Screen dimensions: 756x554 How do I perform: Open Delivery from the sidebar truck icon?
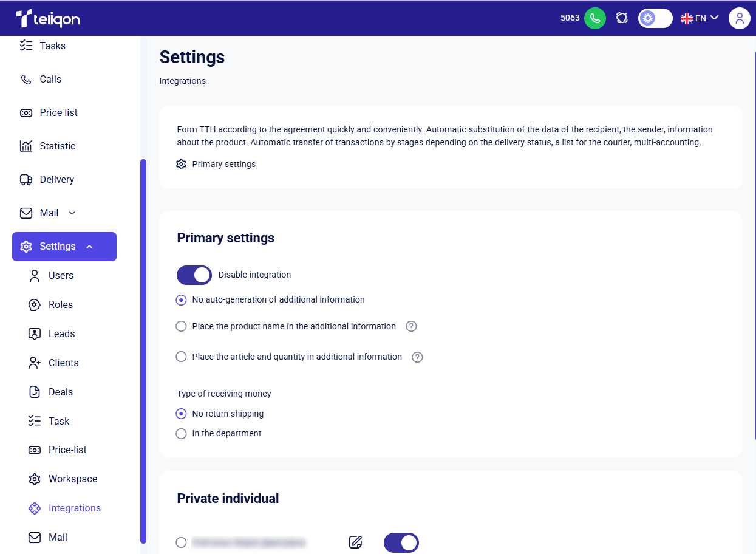coord(26,179)
